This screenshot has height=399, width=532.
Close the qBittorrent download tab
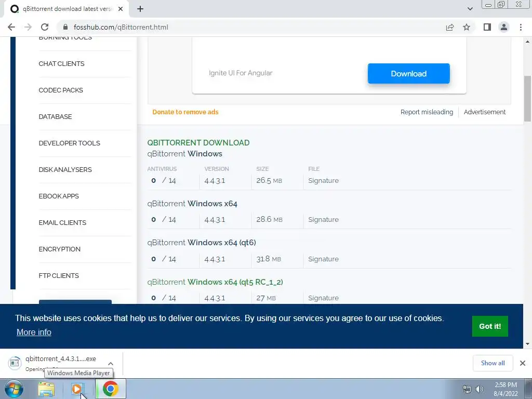121,9
